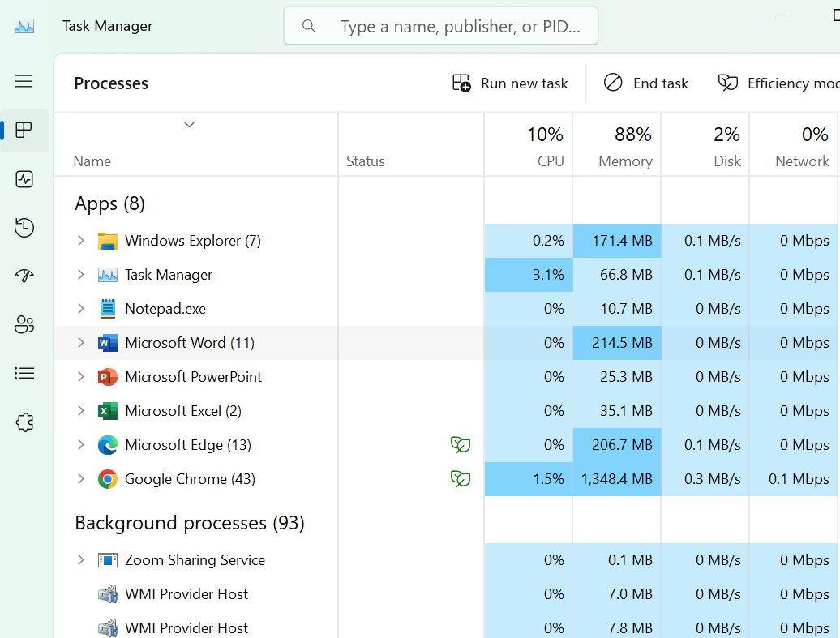Click the Task Manager title bar icon
This screenshot has height=638, width=840.
[24, 26]
